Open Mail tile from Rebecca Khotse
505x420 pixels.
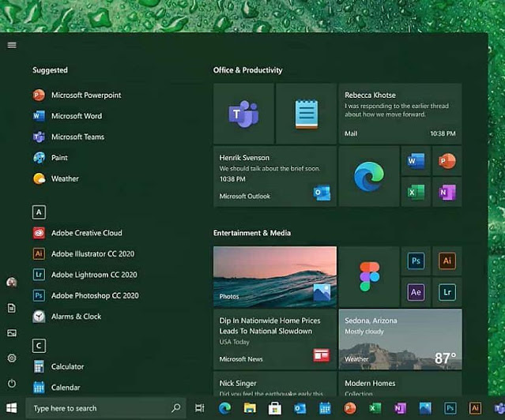(x=401, y=114)
